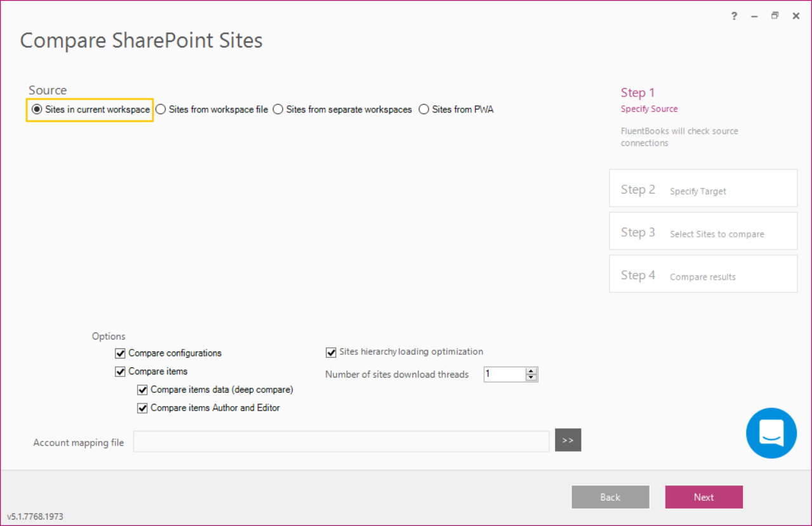
Task: Browse for account mapping file
Action: (x=568, y=440)
